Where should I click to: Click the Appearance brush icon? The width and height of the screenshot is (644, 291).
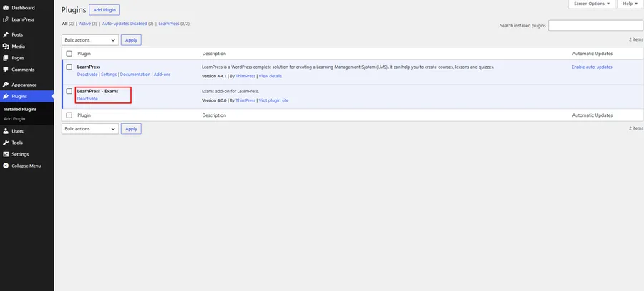pyautogui.click(x=6, y=85)
